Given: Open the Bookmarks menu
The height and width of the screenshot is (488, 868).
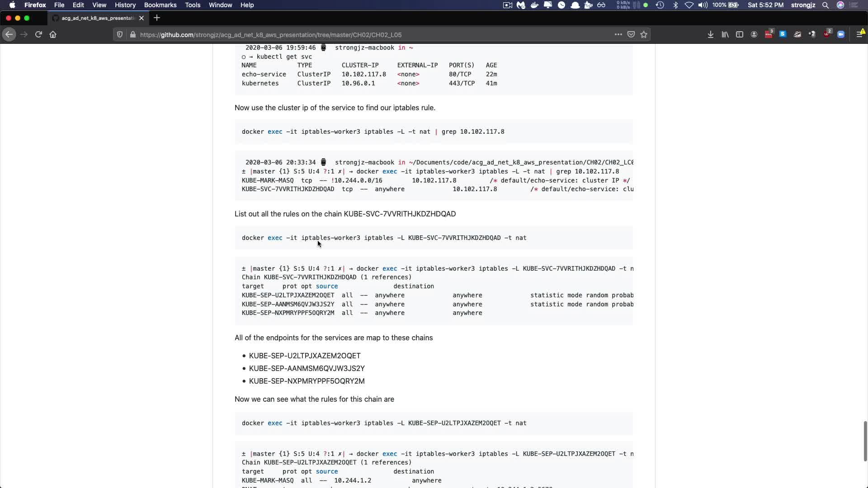Looking at the screenshot, I should pyautogui.click(x=160, y=5).
